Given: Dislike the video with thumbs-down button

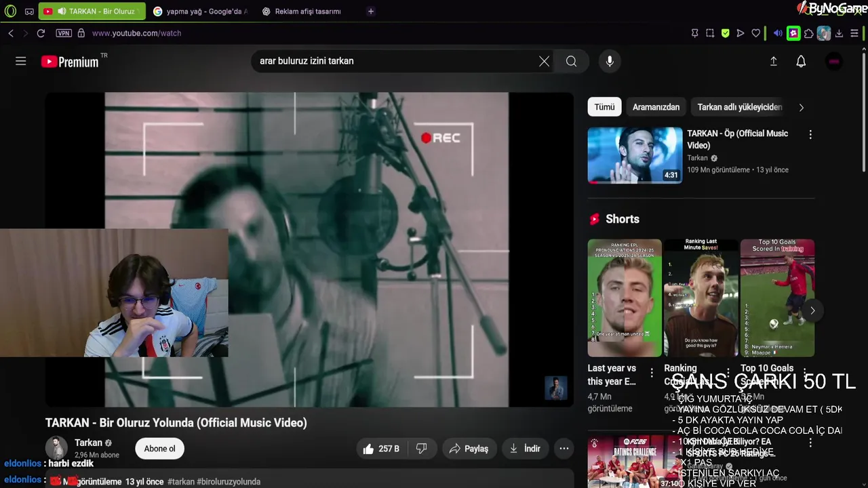Looking at the screenshot, I should [421, 449].
